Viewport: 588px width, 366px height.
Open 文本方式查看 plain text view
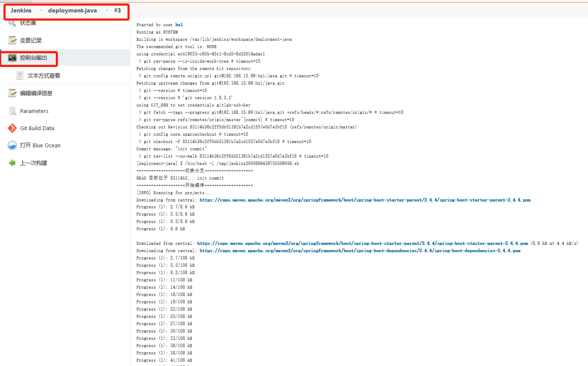[44, 76]
